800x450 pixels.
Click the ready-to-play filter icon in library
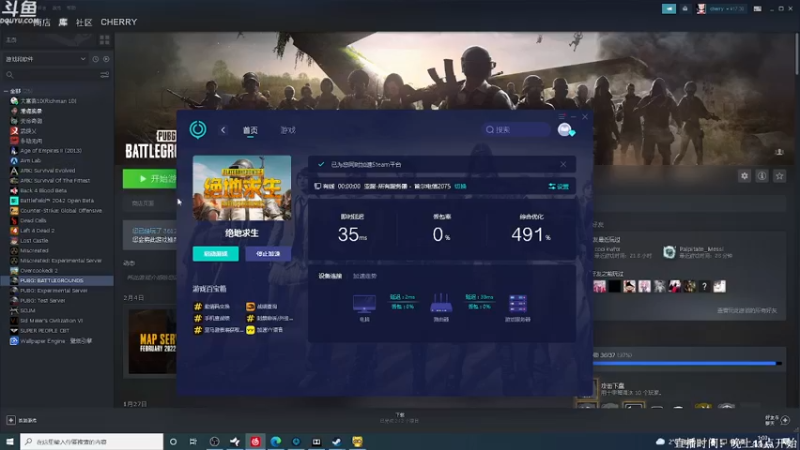106,59
